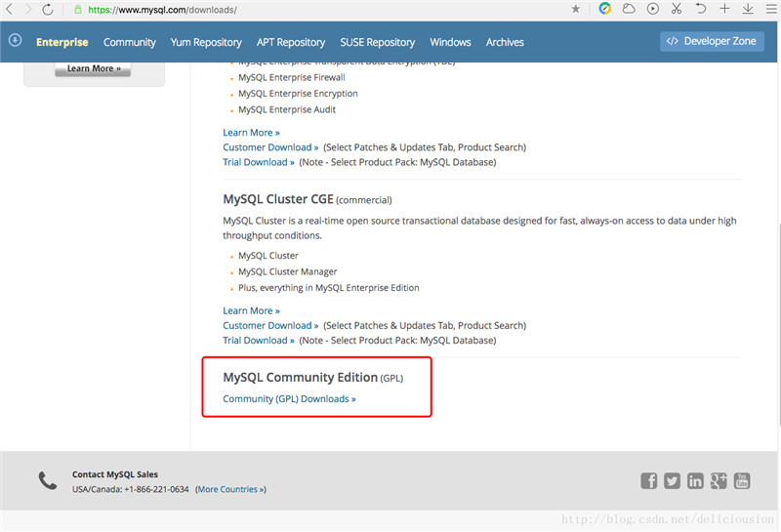
Task: Click the Facebook icon in the footer
Action: (x=648, y=480)
